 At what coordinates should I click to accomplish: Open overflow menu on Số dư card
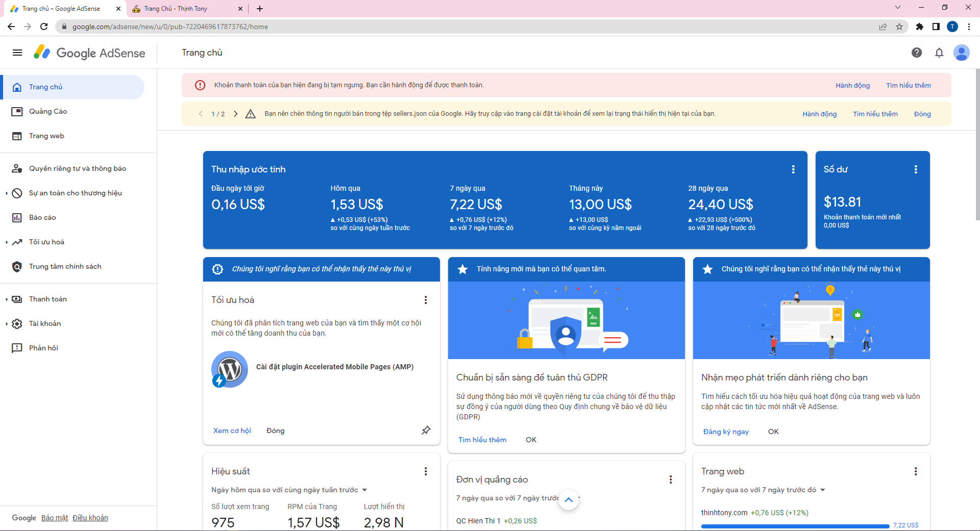click(916, 169)
